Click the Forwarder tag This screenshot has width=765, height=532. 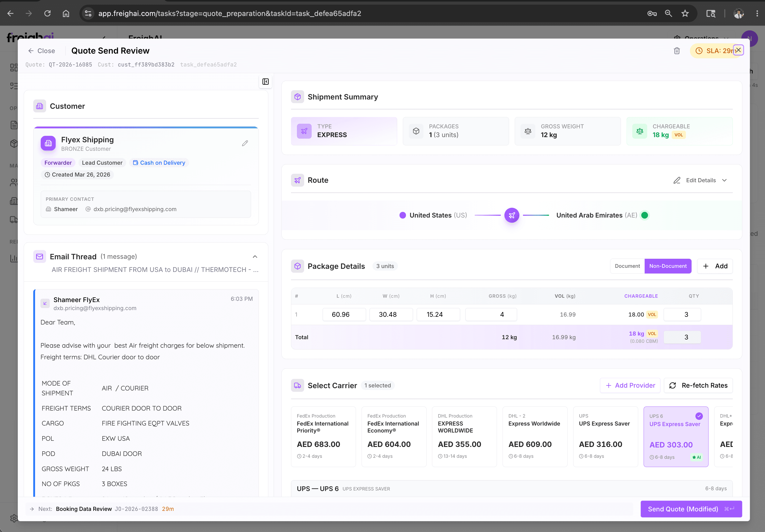point(58,163)
